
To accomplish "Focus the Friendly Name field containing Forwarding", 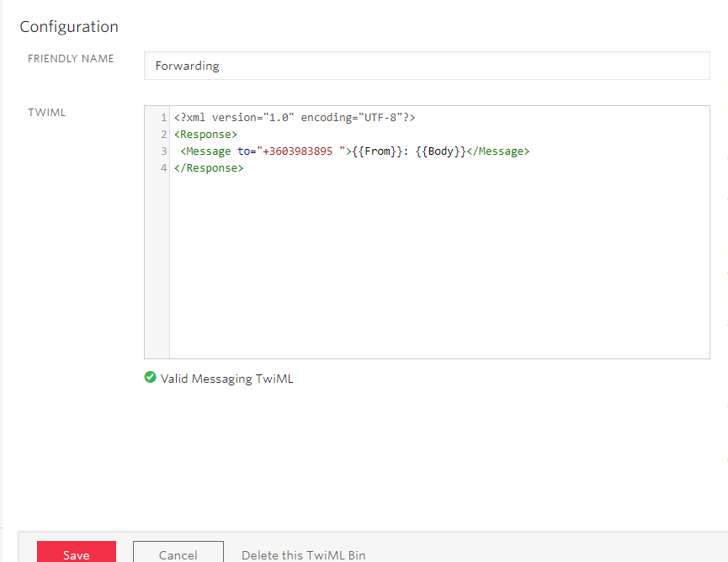I will click(427, 66).
